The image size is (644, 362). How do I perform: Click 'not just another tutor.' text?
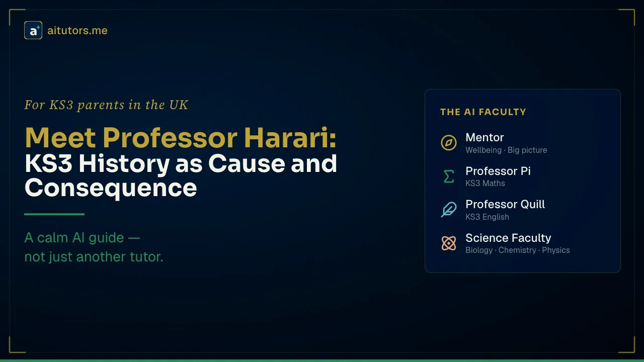point(94,256)
